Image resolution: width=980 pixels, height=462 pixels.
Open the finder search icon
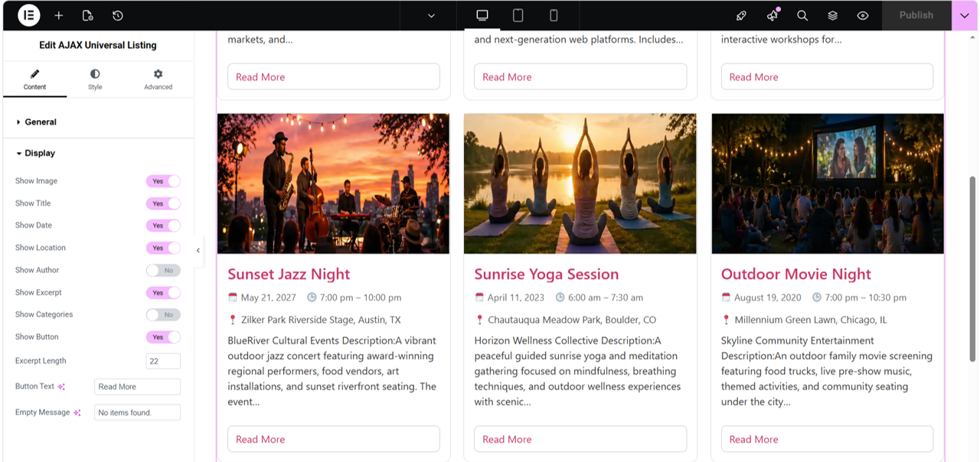point(802,15)
